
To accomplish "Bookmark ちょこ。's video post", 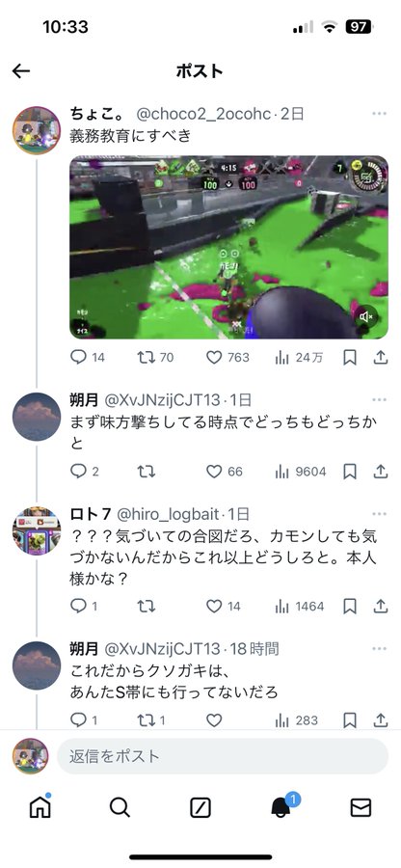I will [x=350, y=358].
